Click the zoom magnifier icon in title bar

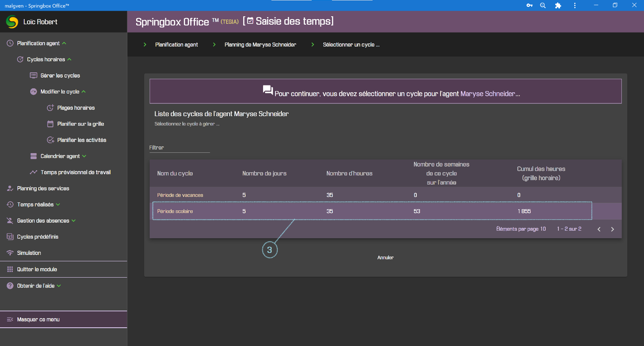point(543,6)
